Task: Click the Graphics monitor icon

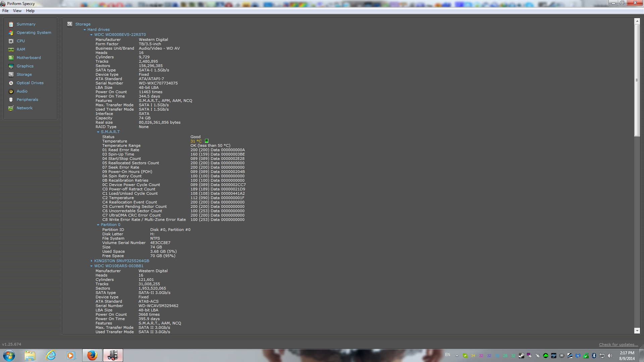Action: [11, 66]
